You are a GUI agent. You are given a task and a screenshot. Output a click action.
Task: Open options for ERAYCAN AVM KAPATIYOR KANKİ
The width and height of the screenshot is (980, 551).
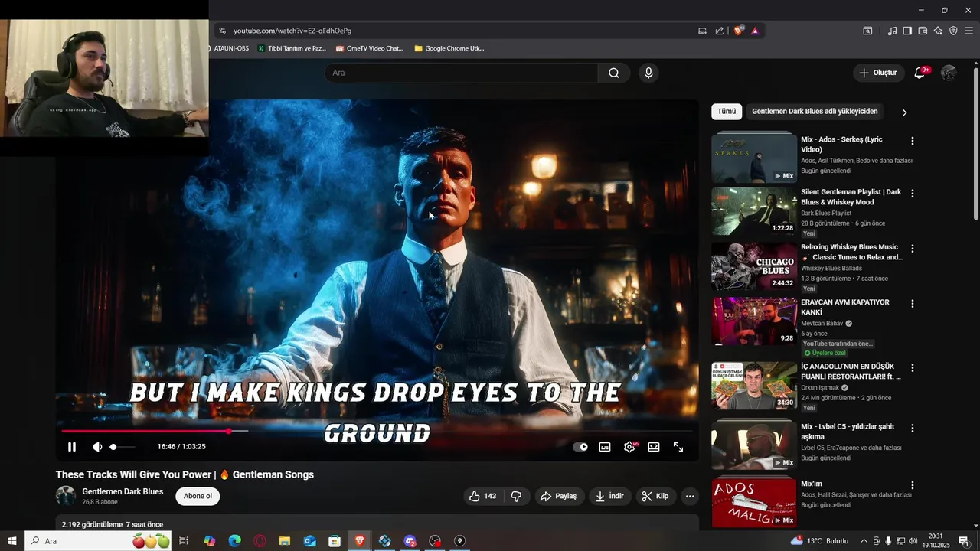[x=912, y=303]
